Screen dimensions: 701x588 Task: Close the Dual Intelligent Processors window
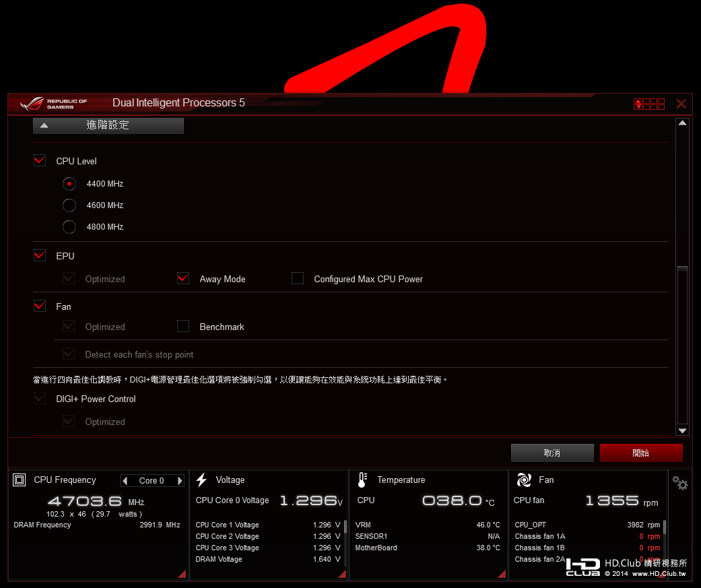point(681,104)
